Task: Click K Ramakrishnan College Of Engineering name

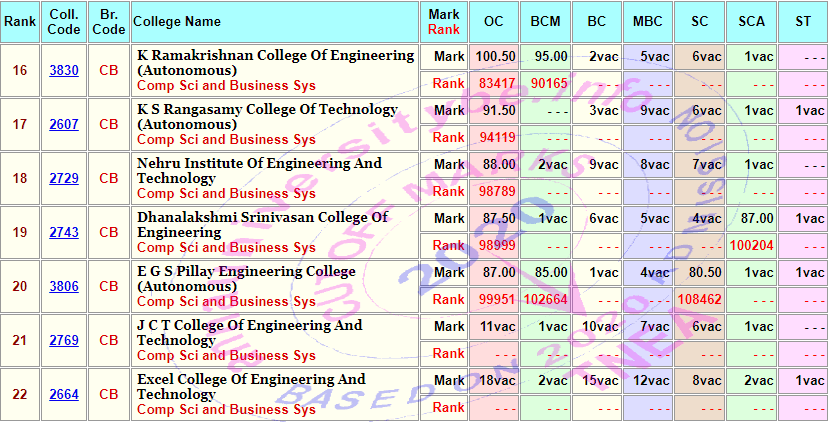Action: click(275, 62)
